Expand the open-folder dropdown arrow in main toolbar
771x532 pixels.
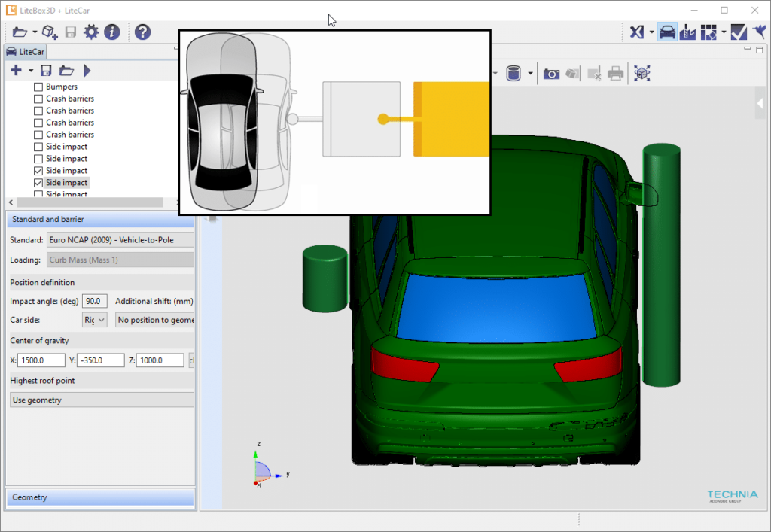point(35,32)
